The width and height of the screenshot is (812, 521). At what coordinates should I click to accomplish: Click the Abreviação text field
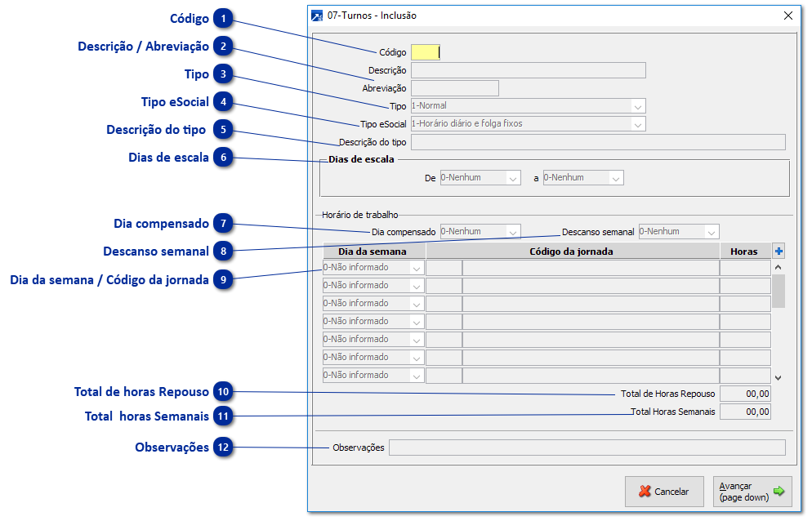click(455, 88)
